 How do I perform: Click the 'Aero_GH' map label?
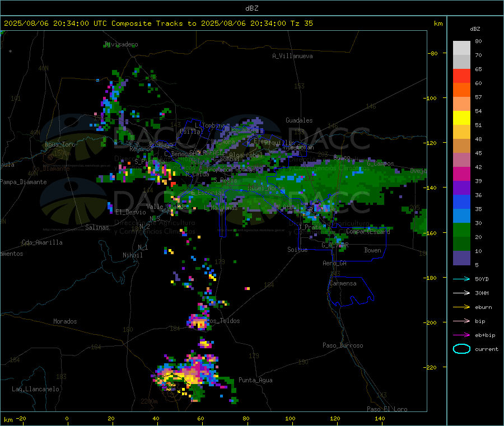[x=335, y=263]
